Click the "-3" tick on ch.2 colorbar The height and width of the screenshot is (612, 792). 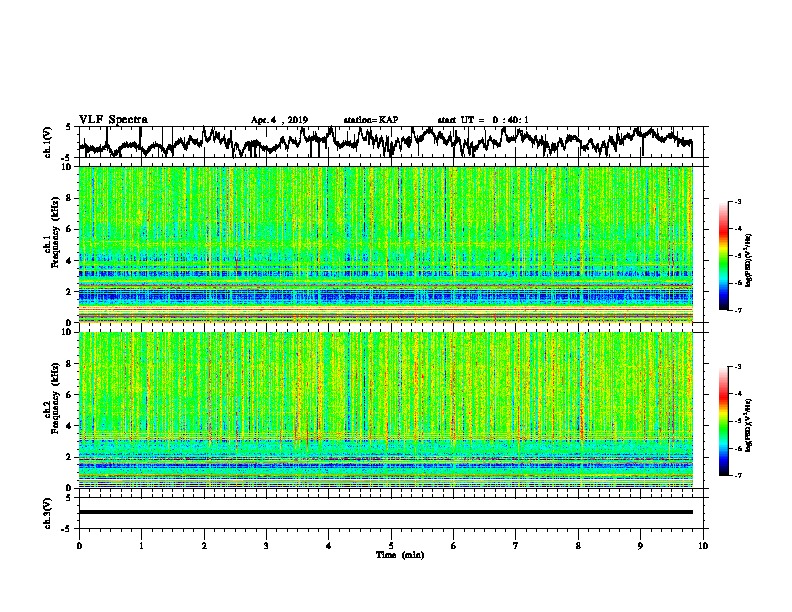[x=737, y=367]
